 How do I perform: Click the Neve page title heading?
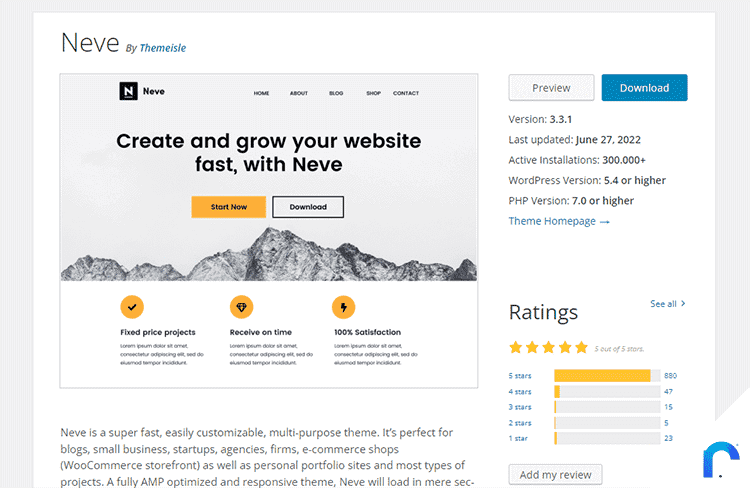coord(90,43)
